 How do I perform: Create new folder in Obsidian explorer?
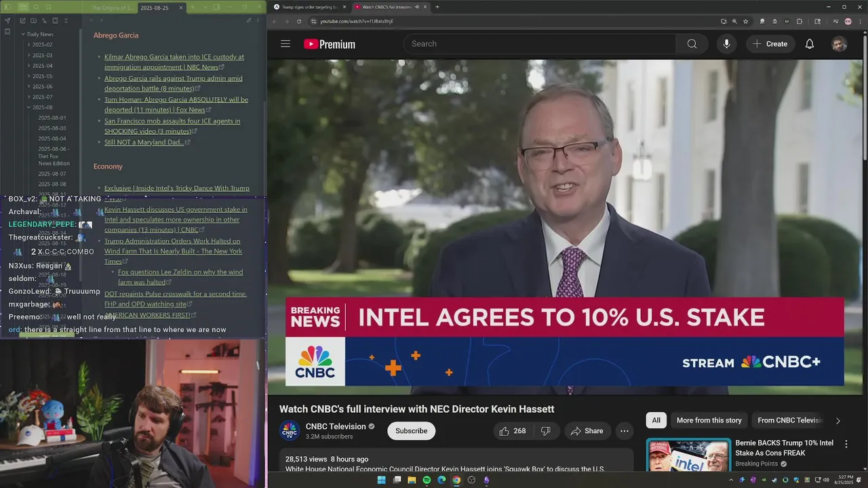pos(33,21)
